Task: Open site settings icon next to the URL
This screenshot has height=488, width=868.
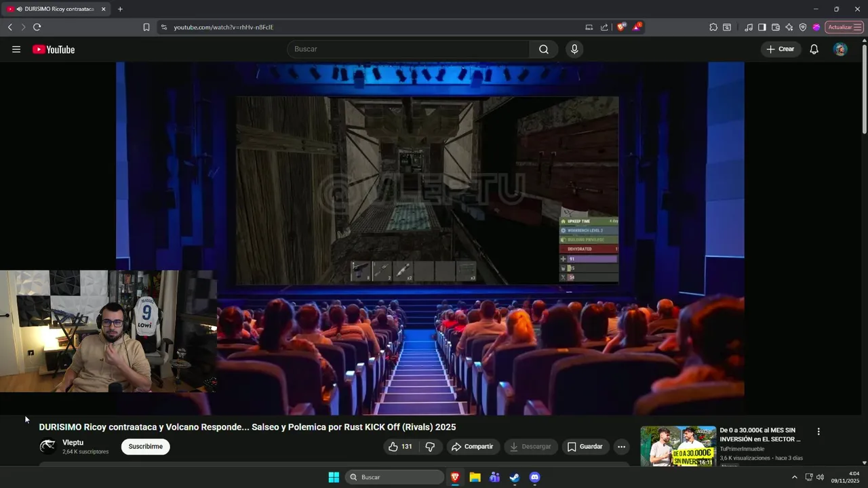Action: tap(163, 27)
